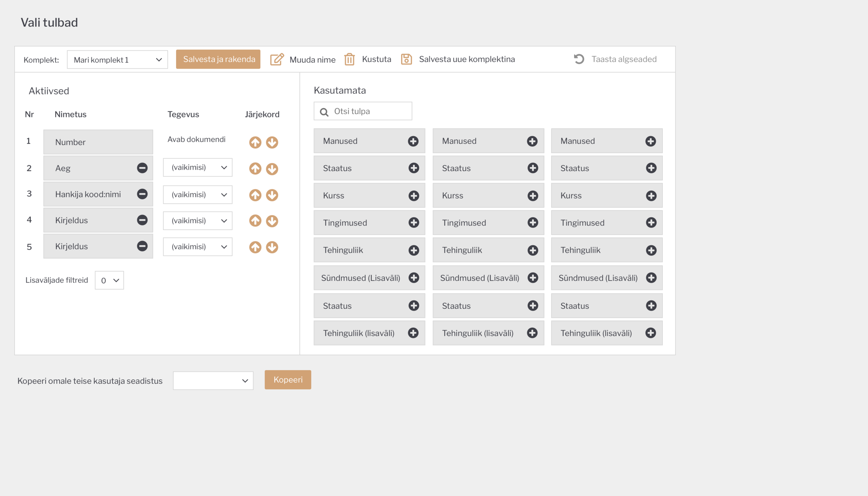Open the user selection dropdown beside Kopeeri

(213, 381)
